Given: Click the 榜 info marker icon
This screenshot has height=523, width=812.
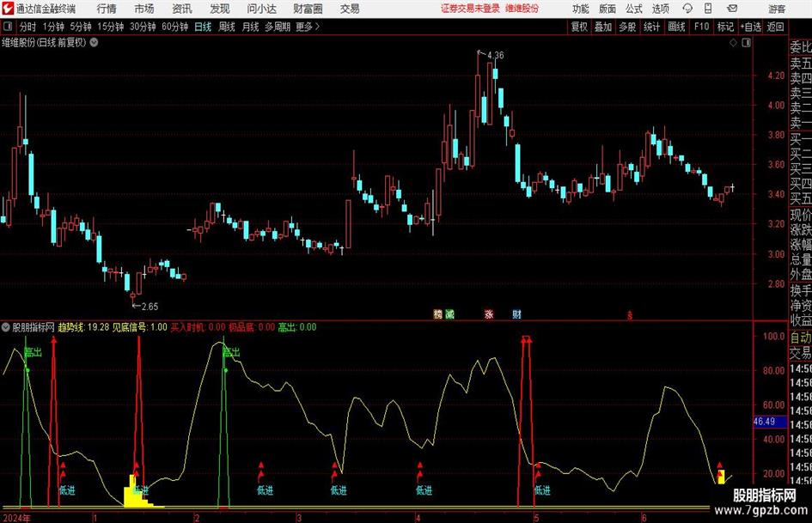Looking at the screenshot, I should pos(437,313).
